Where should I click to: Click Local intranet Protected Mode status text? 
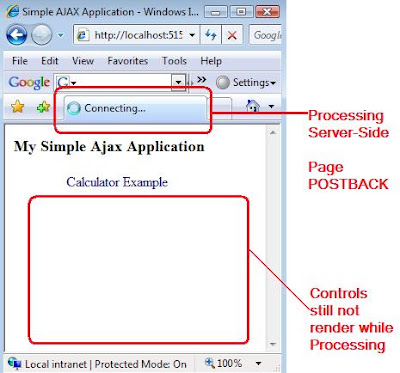point(106,364)
